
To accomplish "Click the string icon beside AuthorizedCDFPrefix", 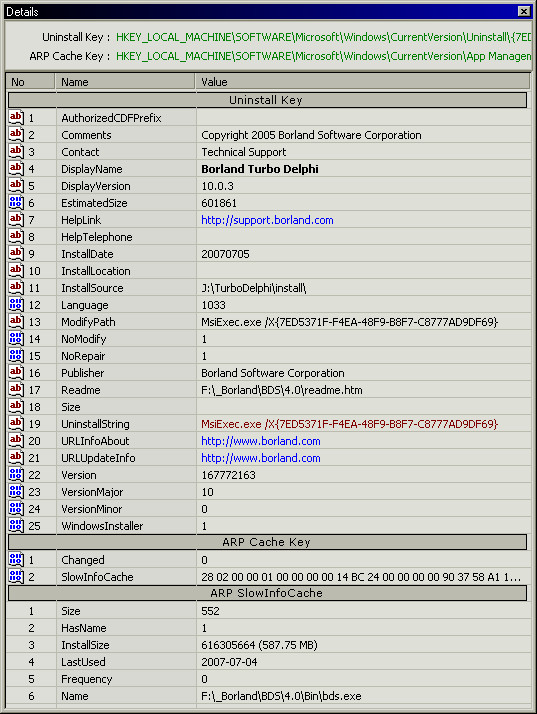I will coord(16,117).
